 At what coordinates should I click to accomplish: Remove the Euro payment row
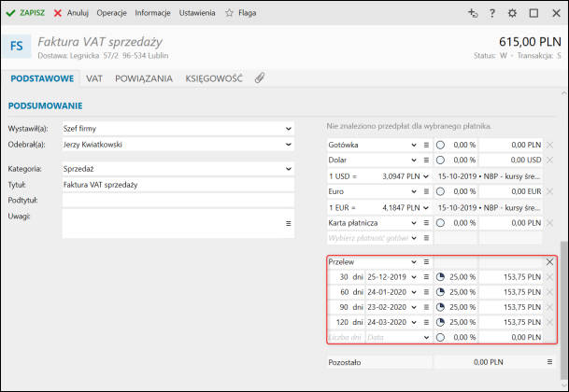point(549,191)
